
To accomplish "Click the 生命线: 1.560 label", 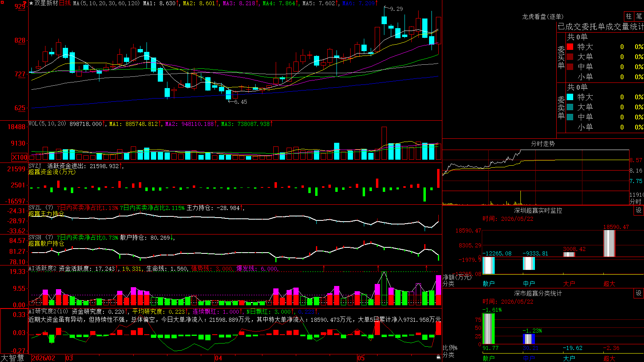I will [167, 268].
